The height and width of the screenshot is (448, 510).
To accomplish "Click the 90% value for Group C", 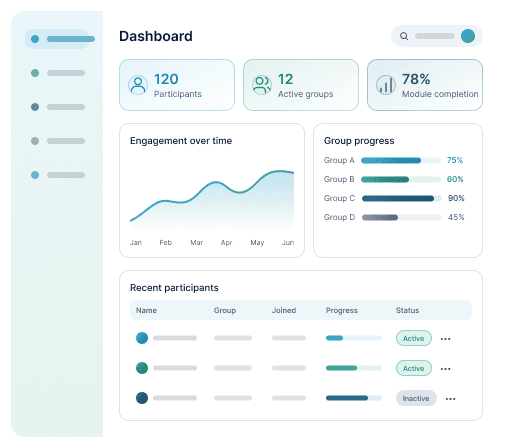I will 456,198.
